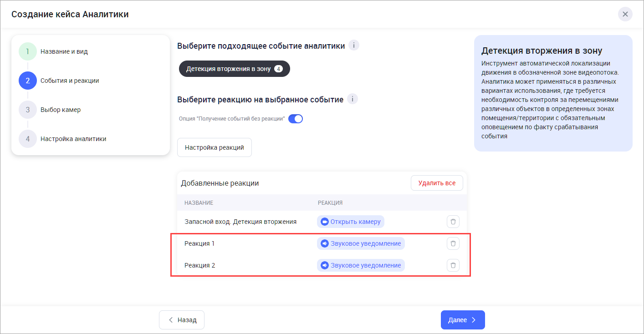Select the Реакция 1 row name
This screenshot has width=644, height=334.
[x=199, y=243]
